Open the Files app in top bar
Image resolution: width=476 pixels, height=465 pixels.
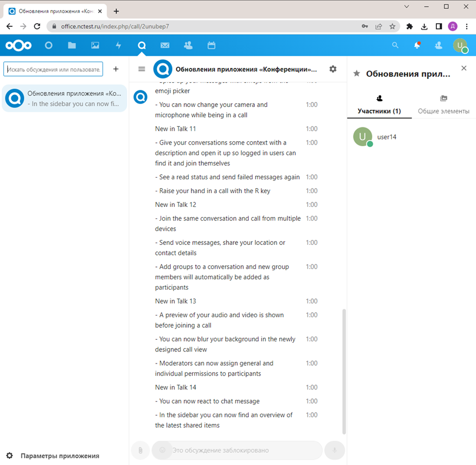click(x=72, y=46)
